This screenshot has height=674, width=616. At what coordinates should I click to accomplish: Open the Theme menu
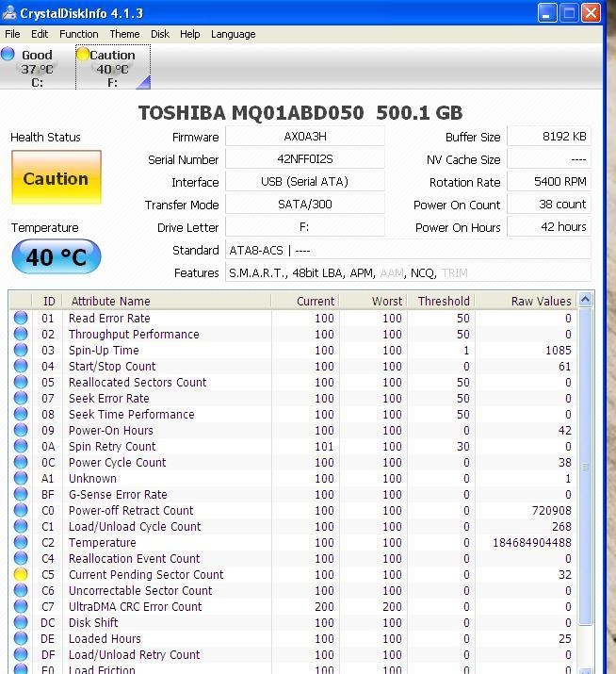[x=124, y=34]
